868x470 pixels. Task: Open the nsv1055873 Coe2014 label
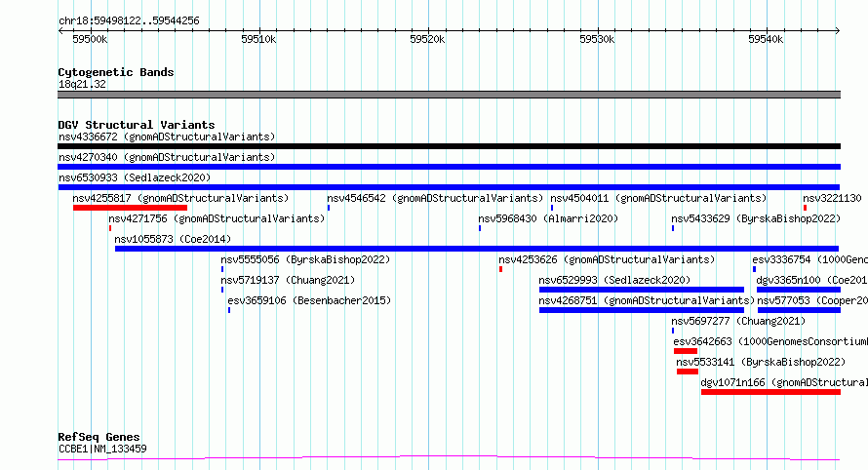click(x=173, y=239)
